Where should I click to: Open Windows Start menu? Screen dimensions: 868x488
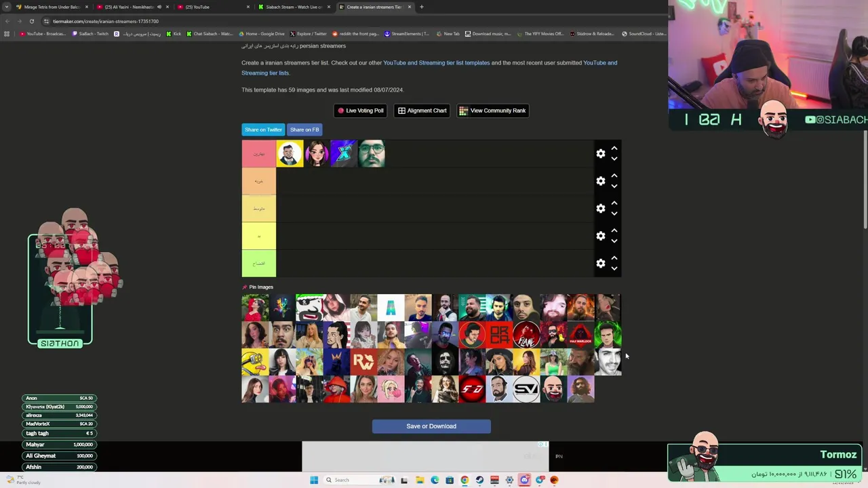click(x=314, y=480)
